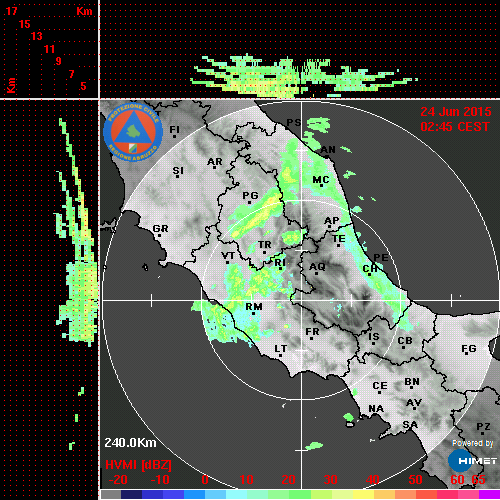This screenshot has height=500, width=500.
Task: Click the Powered by text
Action: pos(473,443)
